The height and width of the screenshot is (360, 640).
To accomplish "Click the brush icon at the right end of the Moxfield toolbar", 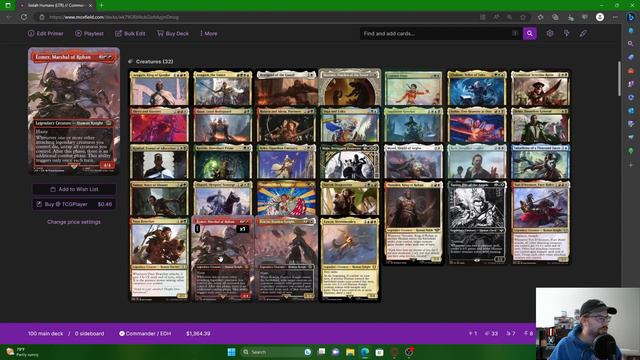I will tap(583, 33).
